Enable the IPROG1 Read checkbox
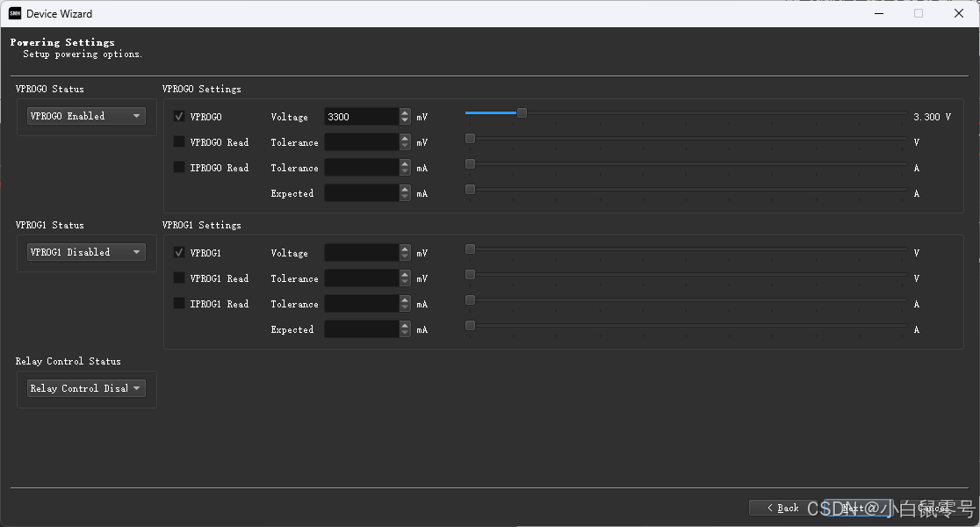The image size is (980, 527). 181,303
